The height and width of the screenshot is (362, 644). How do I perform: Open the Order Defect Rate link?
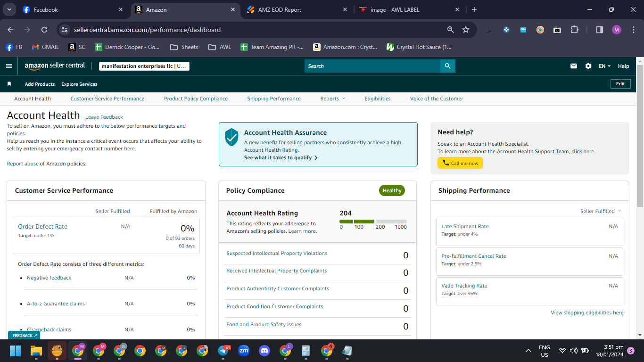[42, 226]
